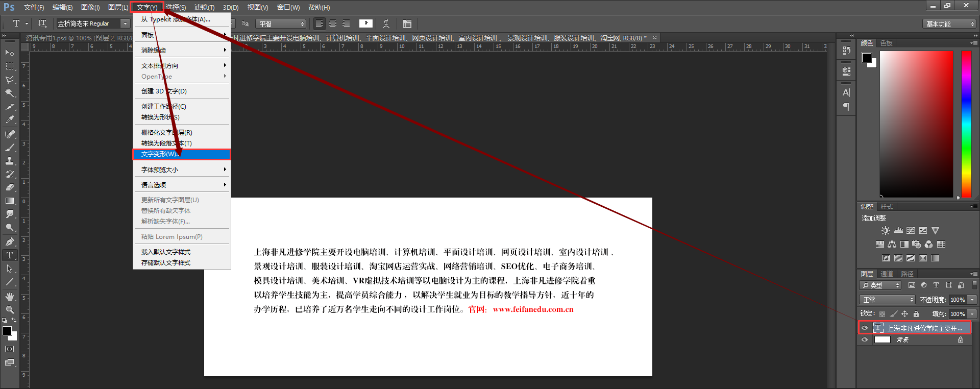Image resolution: width=980 pixels, height=389 pixels.
Task: Switch to the 色板 tab
Action: [x=887, y=43]
